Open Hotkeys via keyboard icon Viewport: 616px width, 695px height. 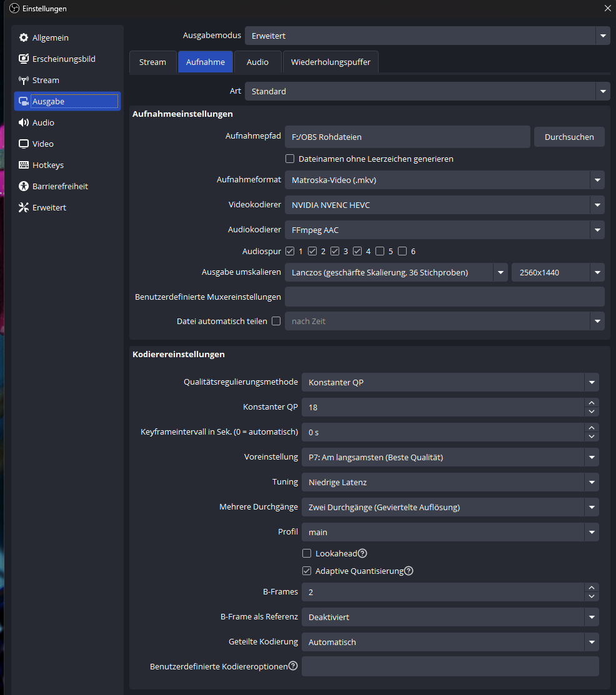click(x=24, y=165)
